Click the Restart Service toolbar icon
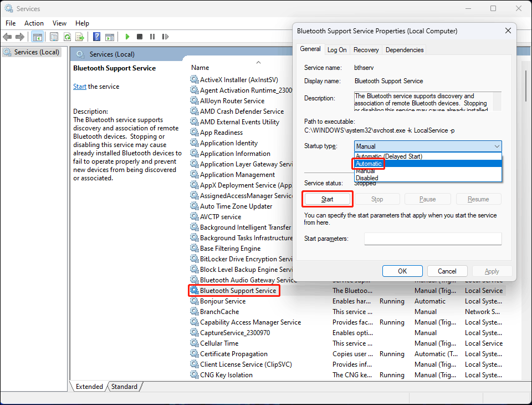The height and width of the screenshot is (405, 532). [x=165, y=37]
